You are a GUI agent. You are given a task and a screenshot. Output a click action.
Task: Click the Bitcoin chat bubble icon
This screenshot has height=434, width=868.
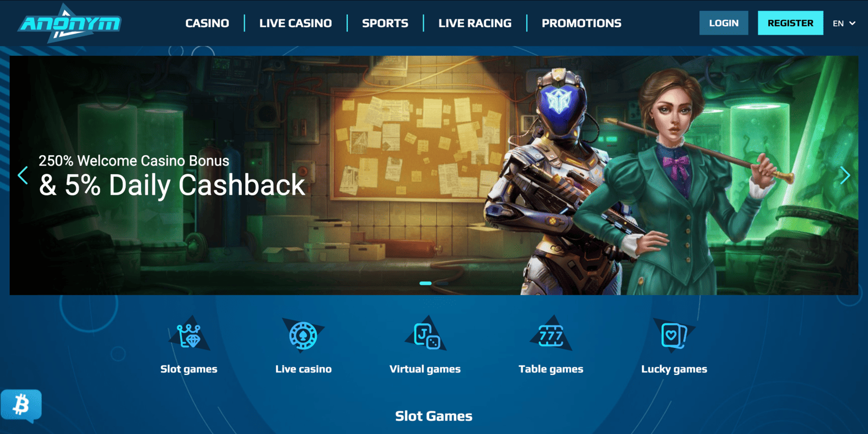(21, 406)
